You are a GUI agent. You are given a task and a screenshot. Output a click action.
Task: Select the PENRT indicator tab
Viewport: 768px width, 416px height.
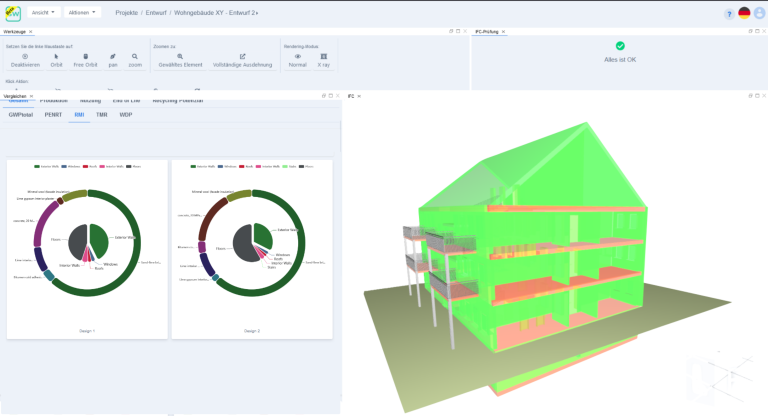click(53, 115)
